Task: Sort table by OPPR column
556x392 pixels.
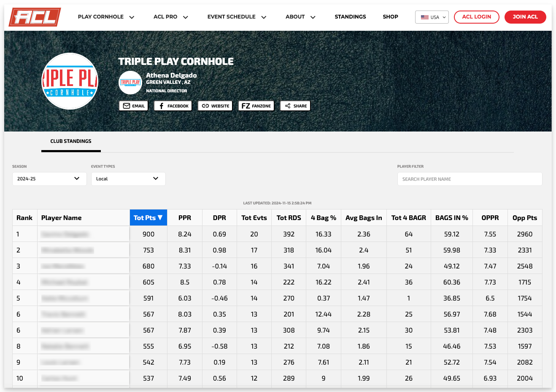Action: (490, 218)
